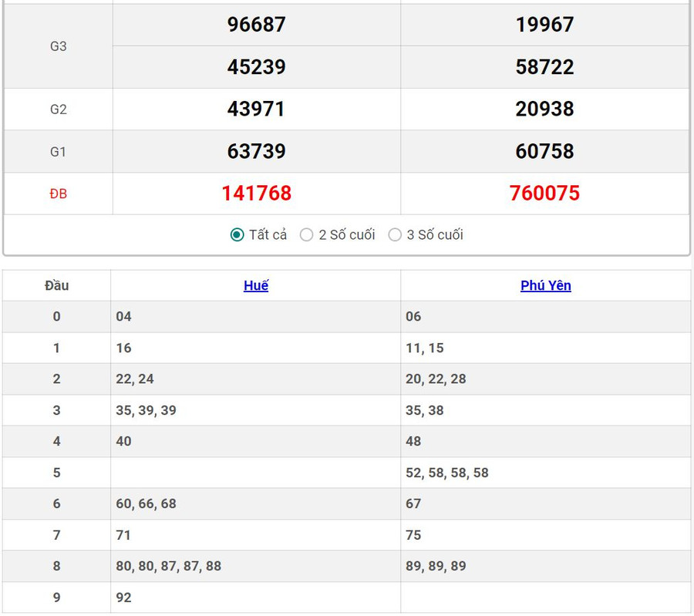Viewport: 694px width, 616px height.
Task: Open the Phú Yên column header link
Action: tap(545, 285)
